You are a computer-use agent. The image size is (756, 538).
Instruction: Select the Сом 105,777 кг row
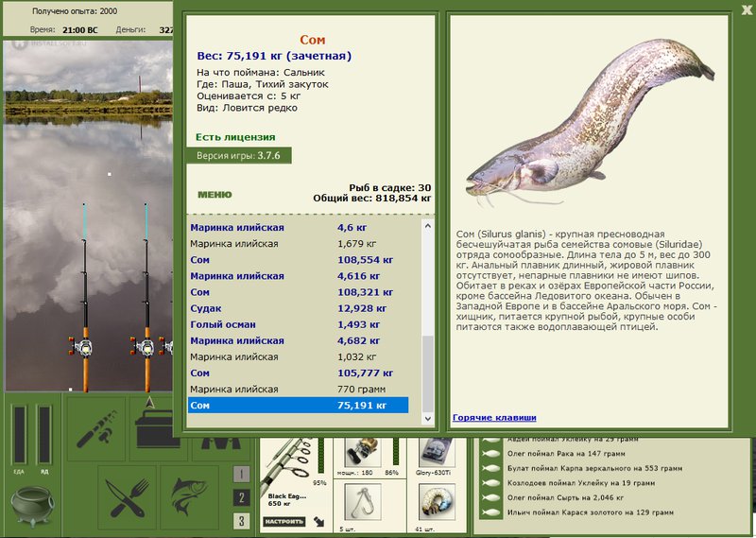pos(298,373)
